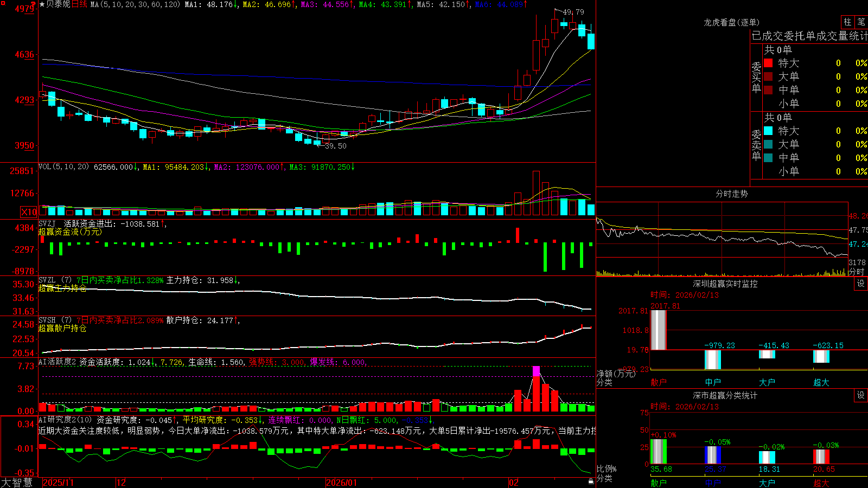This screenshot has width=868, height=488.
Task: Click the 小单 row under 委卖单
Action: (815, 171)
